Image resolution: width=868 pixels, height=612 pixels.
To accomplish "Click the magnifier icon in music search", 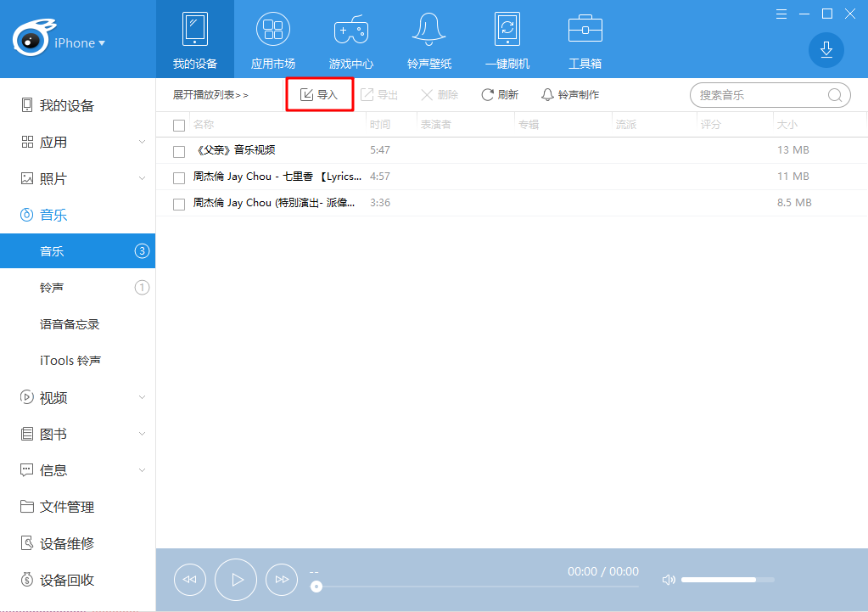I will coord(835,95).
